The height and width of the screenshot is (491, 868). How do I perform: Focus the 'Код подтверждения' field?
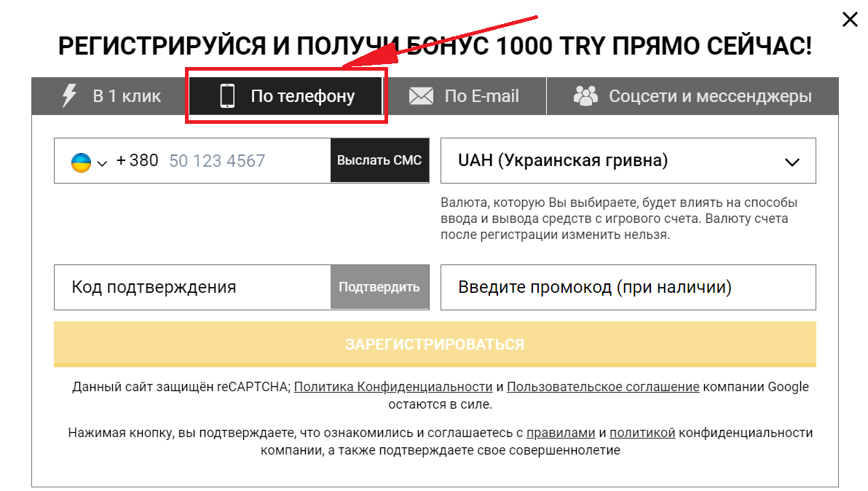[x=193, y=287]
